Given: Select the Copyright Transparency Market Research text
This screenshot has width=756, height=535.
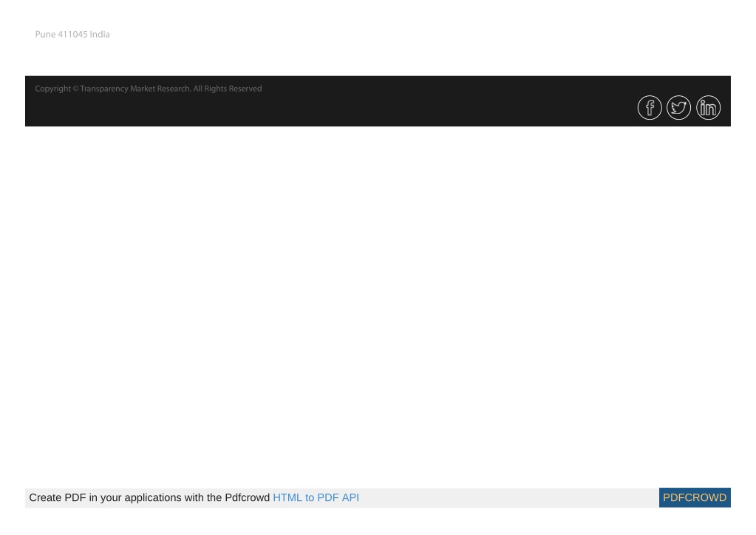Looking at the screenshot, I should point(149,89).
